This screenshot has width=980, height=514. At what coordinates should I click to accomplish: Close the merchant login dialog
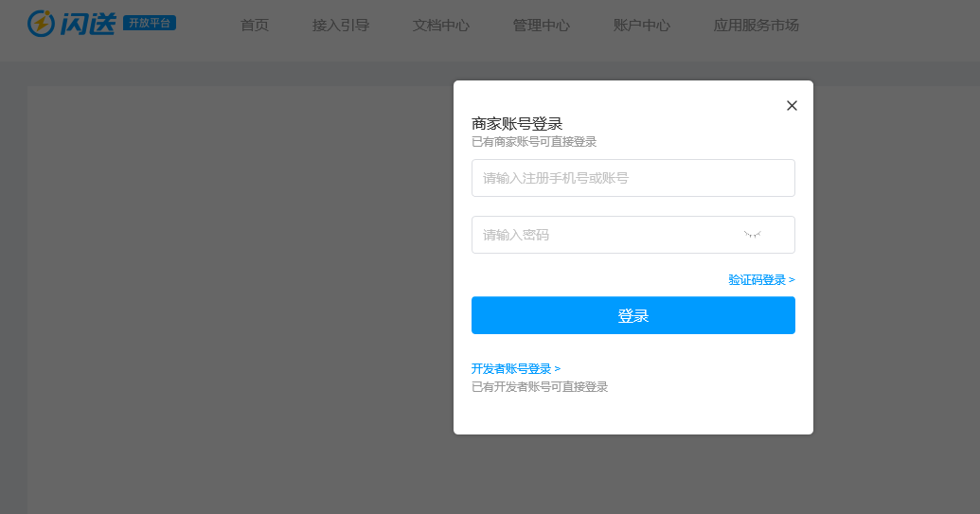(792, 106)
